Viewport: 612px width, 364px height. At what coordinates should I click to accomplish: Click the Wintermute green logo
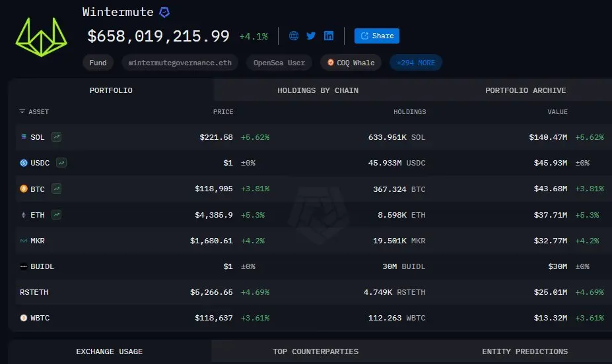click(42, 37)
